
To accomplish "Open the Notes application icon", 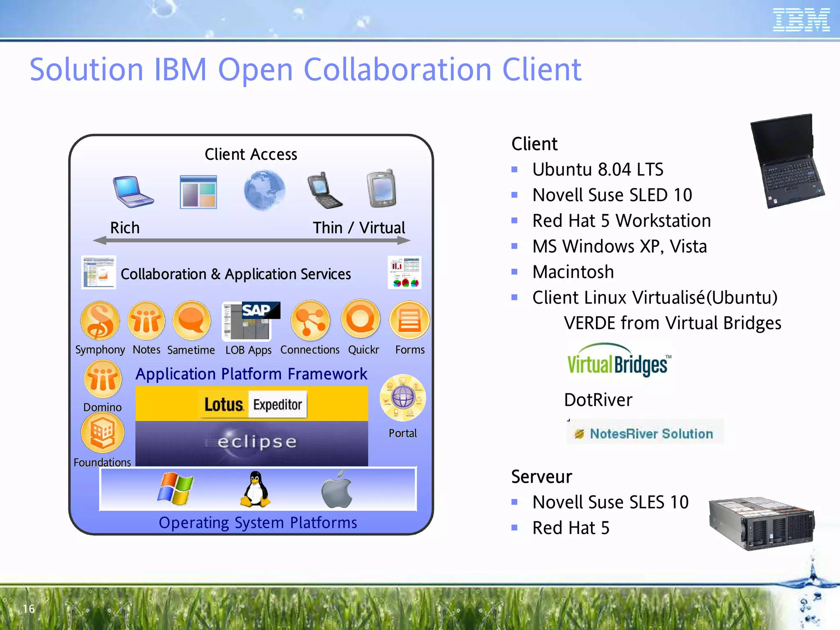I will pyautogui.click(x=146, y=321).
